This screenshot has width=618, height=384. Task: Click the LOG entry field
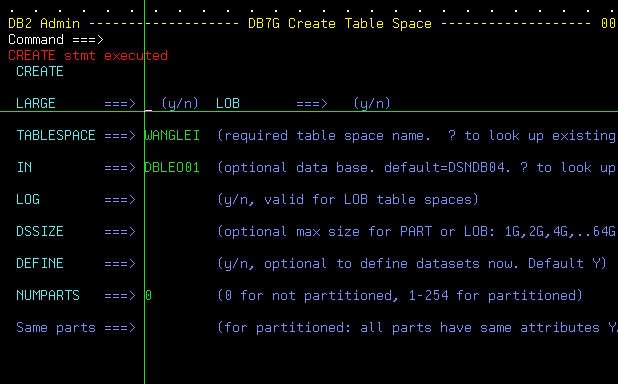(148, 199)
